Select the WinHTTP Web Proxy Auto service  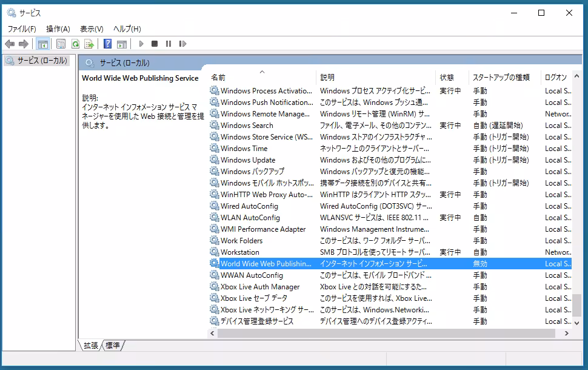tap(390, 194)
